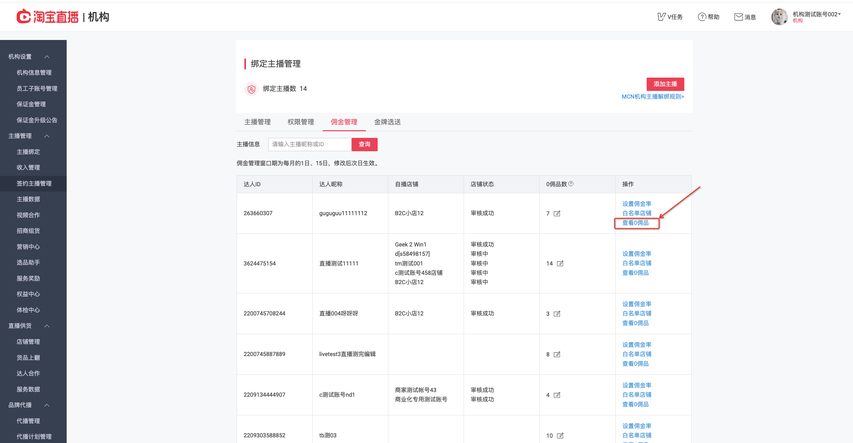Image resolution: width=853 pixels, height=443 pixels.
Task: Open 权益中心 in the sidebar
Action: tap(28, 294)
